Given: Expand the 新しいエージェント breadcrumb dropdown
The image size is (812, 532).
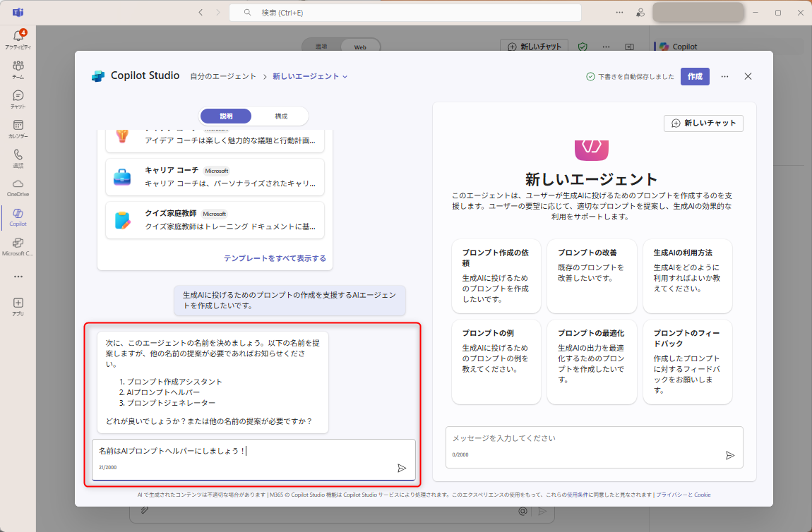Looking at the screenshot, I should [310, 77].
